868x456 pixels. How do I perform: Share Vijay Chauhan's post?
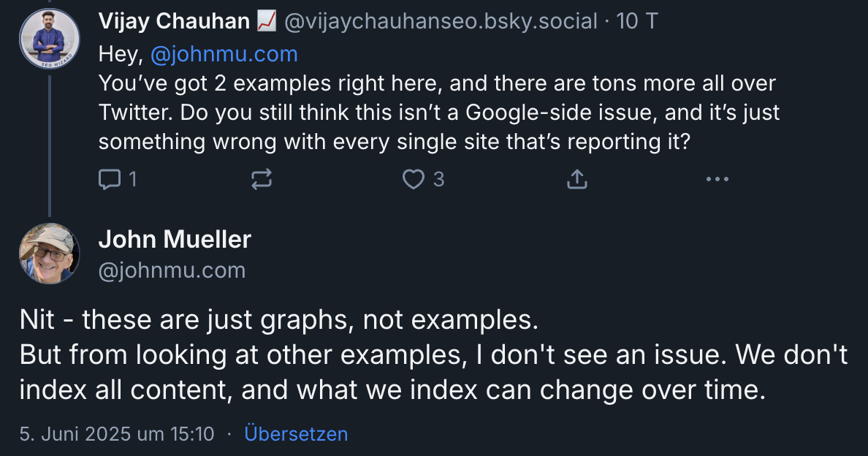577,179
